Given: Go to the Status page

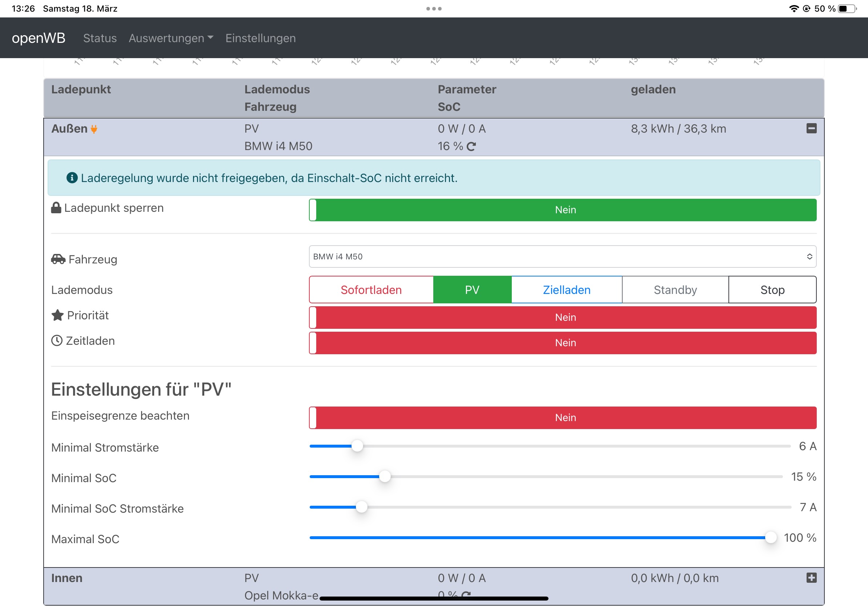Looking at the screenshot, I should pyautogui.click(x=100, y=38).
